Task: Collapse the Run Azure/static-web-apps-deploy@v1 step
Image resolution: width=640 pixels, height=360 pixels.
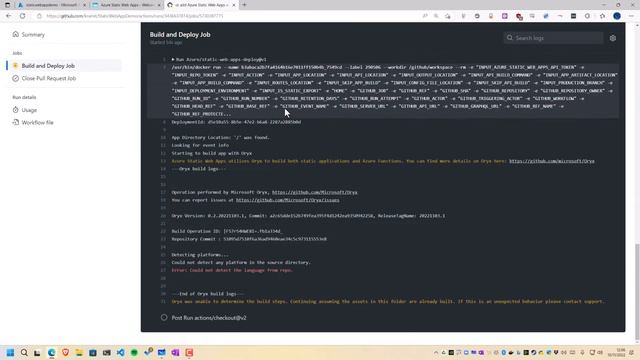Action: click(x=218, y=60)
